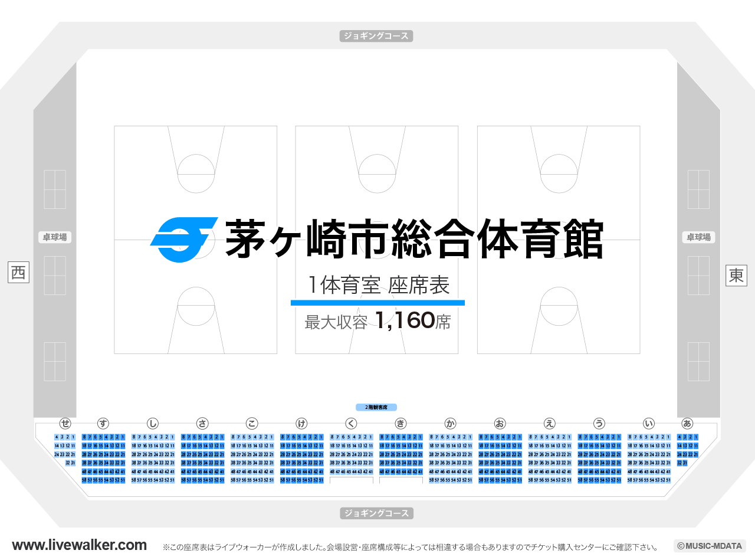The image size is (755, 560).
Task: Click the blue Chigasaki city emblem logo
Action: tap(184, 240)
